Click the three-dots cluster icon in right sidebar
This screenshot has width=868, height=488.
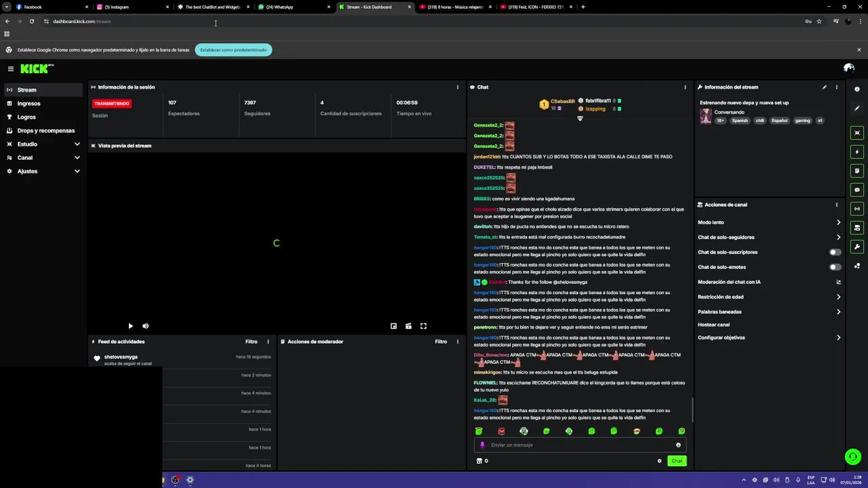tap(857, 266)
